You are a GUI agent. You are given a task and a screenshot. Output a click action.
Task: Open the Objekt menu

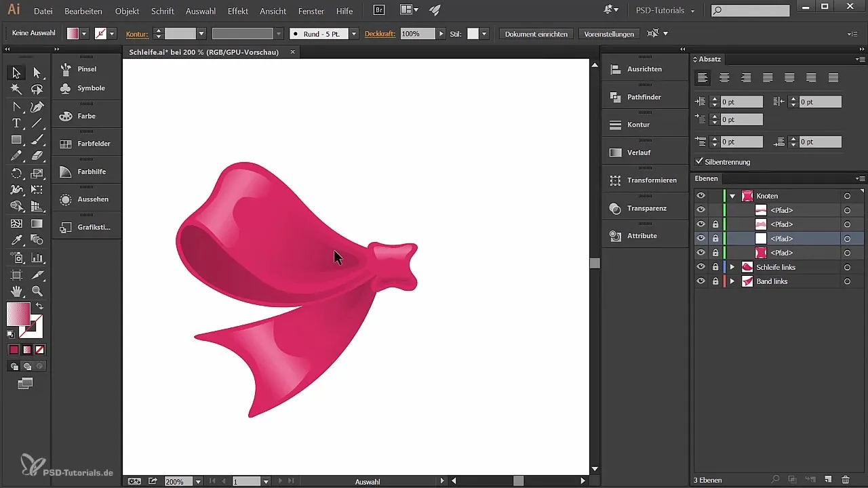(x=127, y=11)
